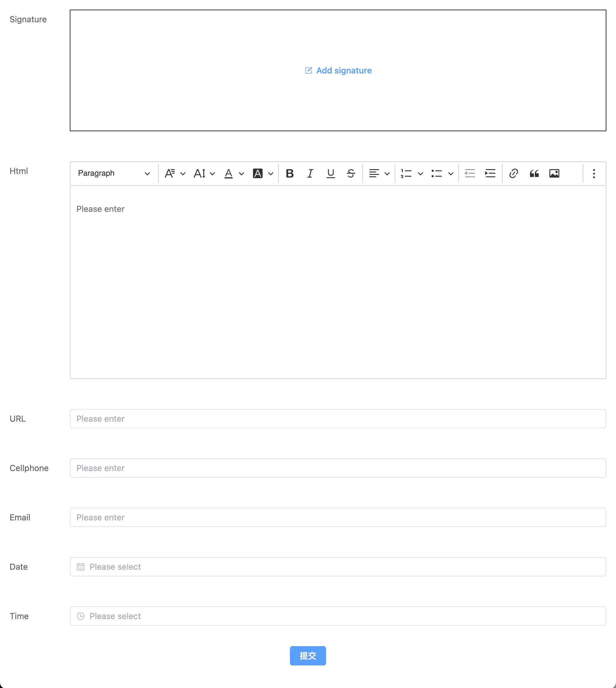Click the more options icon in toolbar
This screenshot has height=688, width=616.
pyautogui.click(x=594, y=173)
